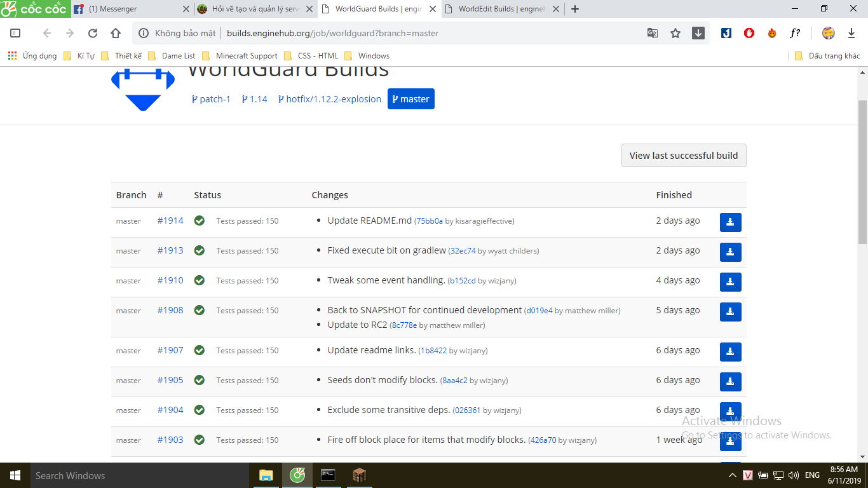Open build #1914 details
Screen dimensions: 868x488
point(170,220)
